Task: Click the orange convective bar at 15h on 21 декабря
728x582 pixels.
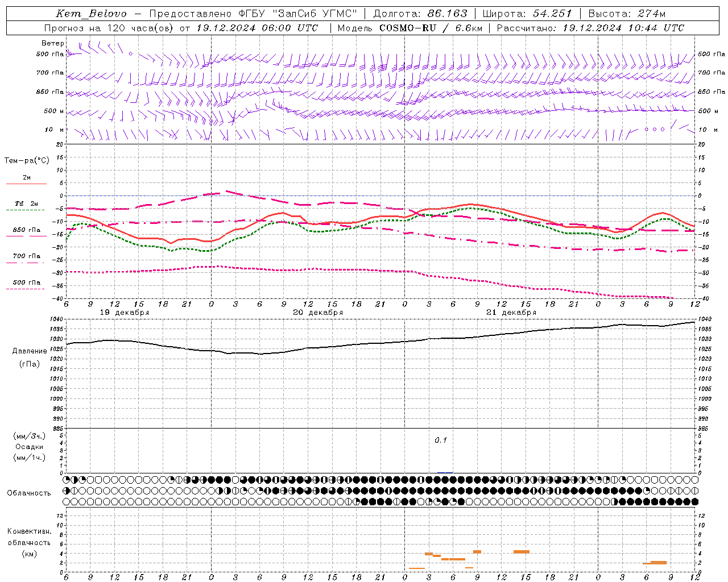Action: pyautogui.click(x=522, y=551)
